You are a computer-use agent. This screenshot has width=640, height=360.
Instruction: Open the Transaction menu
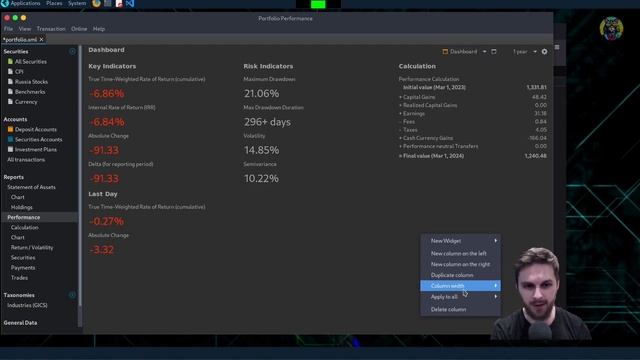51,29
